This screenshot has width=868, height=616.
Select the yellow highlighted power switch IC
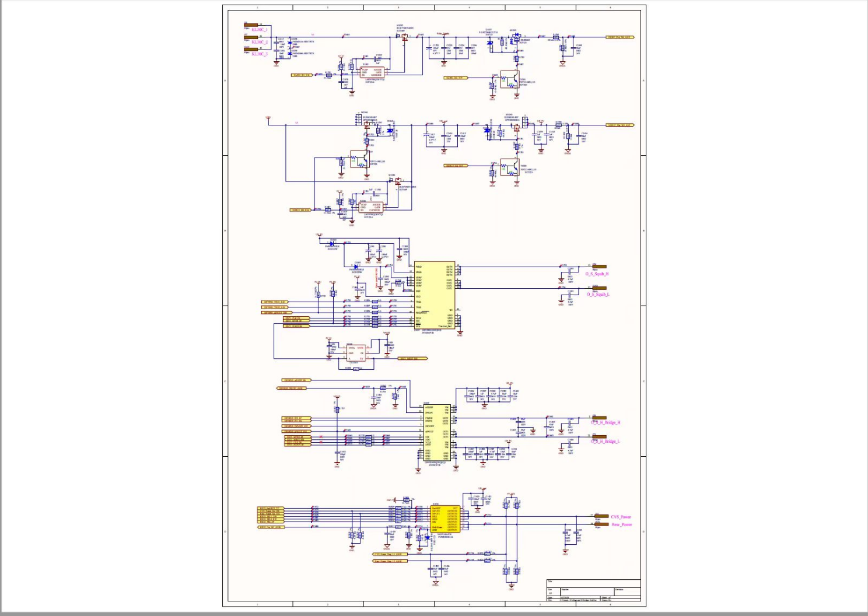click(445, 519)
